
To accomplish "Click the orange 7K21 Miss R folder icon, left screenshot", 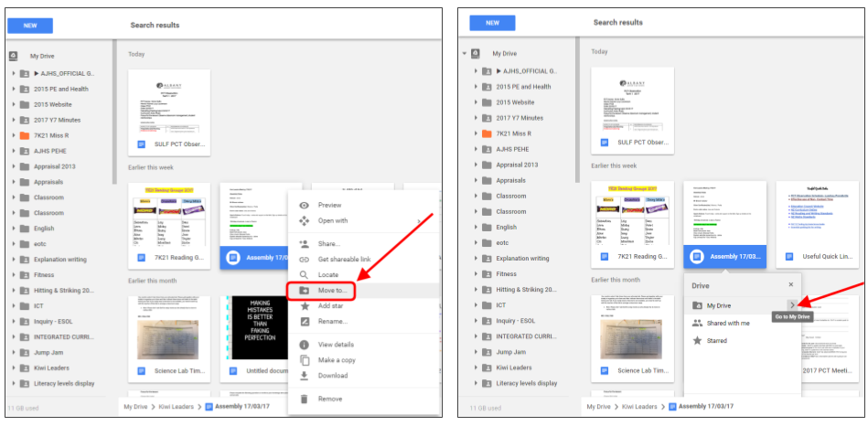I will click(x=25, y=135).
